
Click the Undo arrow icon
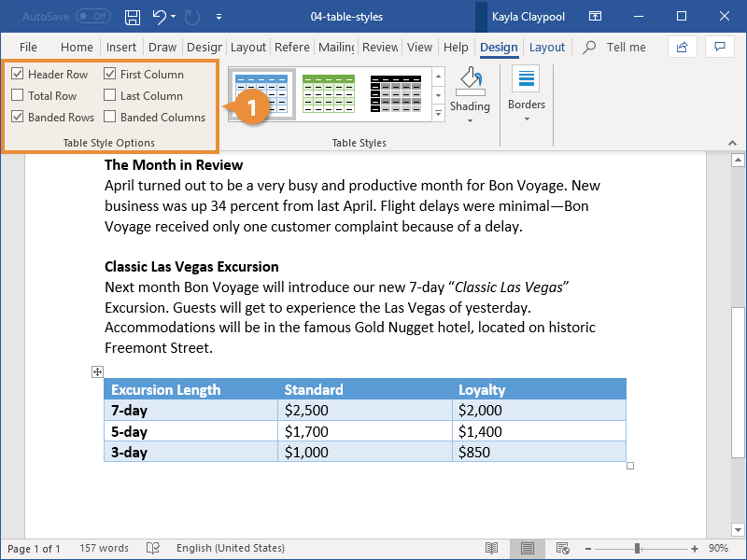160,17
